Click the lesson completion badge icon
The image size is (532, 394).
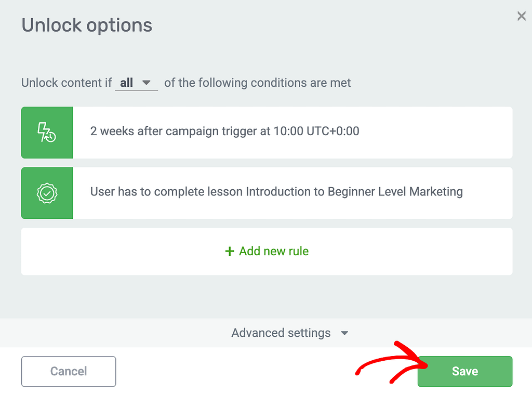click(47, 193)
